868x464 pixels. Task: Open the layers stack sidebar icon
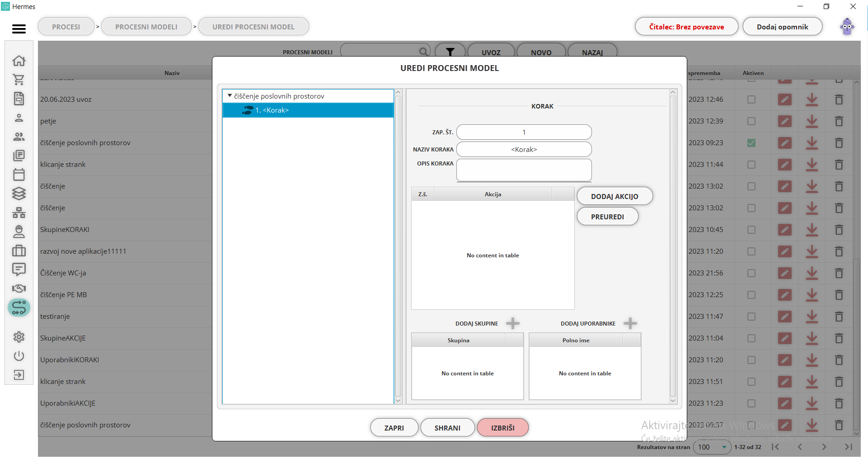click(19, 194)
